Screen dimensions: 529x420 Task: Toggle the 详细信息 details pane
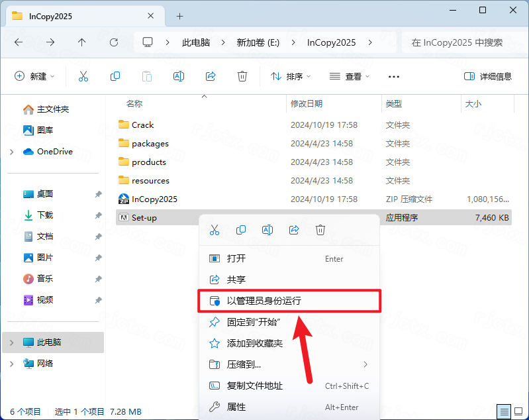(x=488, y=76)
